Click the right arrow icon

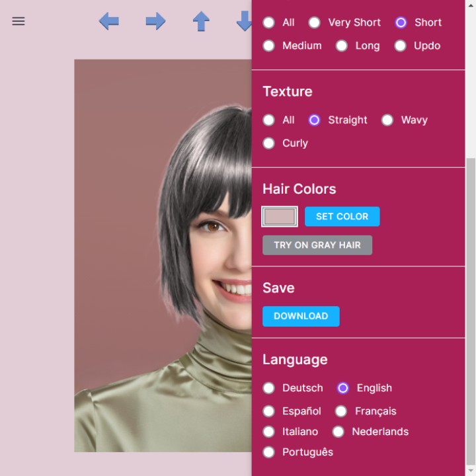(x=155, y=21)
